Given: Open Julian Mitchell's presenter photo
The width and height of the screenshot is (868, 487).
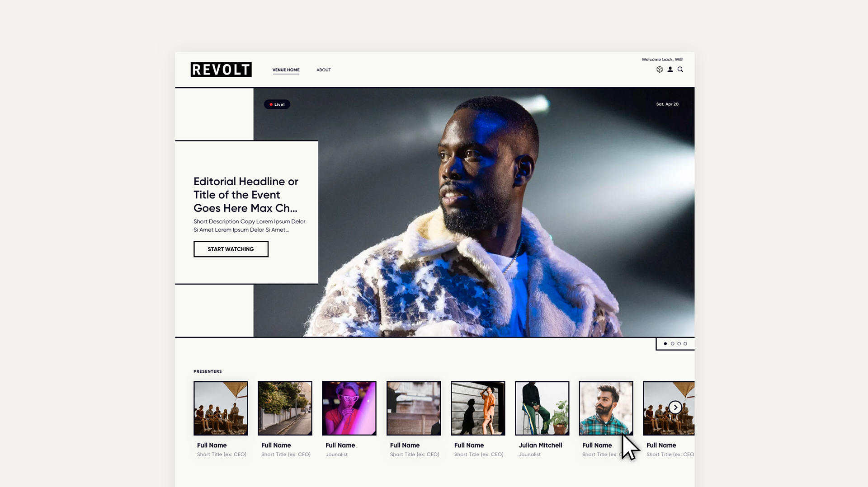Looking at the screenshot, I should coord(542,408).
